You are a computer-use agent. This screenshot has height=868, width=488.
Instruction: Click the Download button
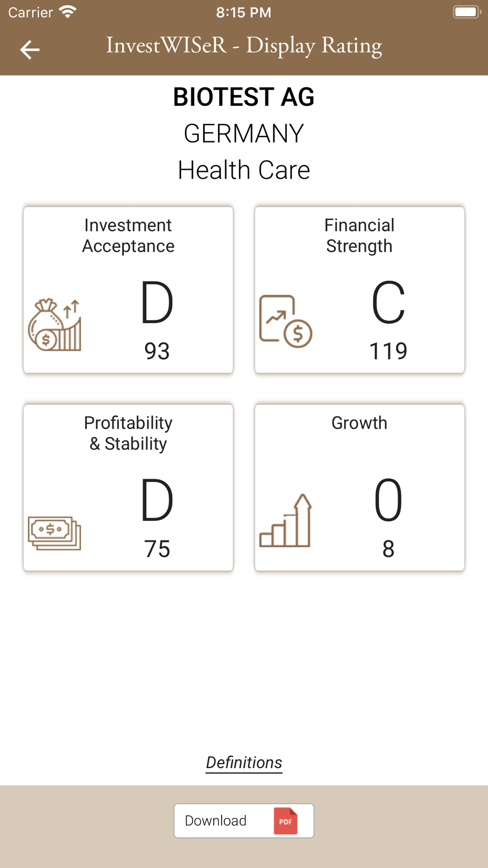pos(244,821)
